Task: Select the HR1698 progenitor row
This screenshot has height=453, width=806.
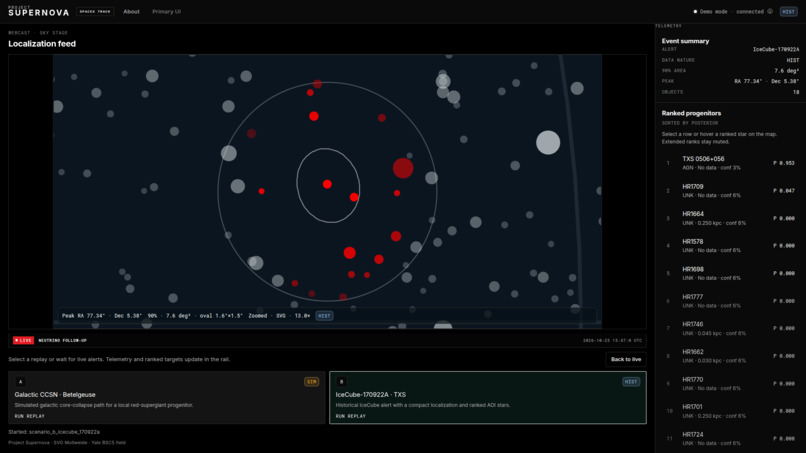Action: point(730,274)
